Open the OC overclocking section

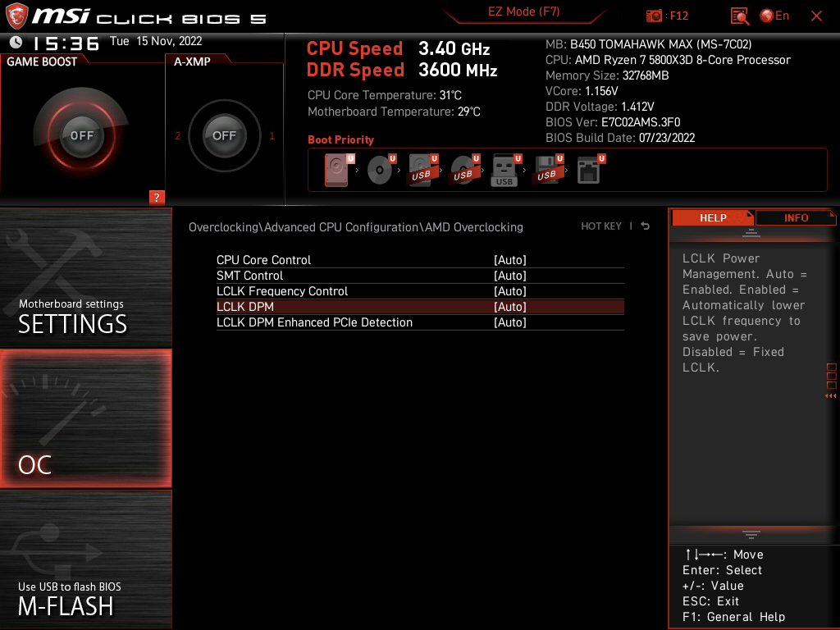click(x=85, y=418)
